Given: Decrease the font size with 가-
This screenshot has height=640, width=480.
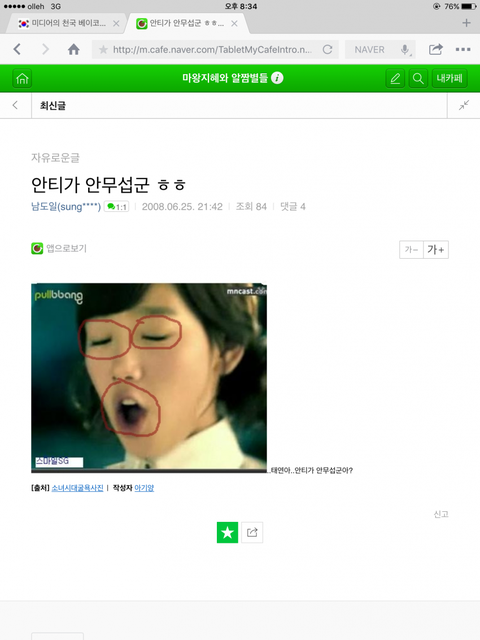Looking at the screenshot, I should tap(411, 249).
